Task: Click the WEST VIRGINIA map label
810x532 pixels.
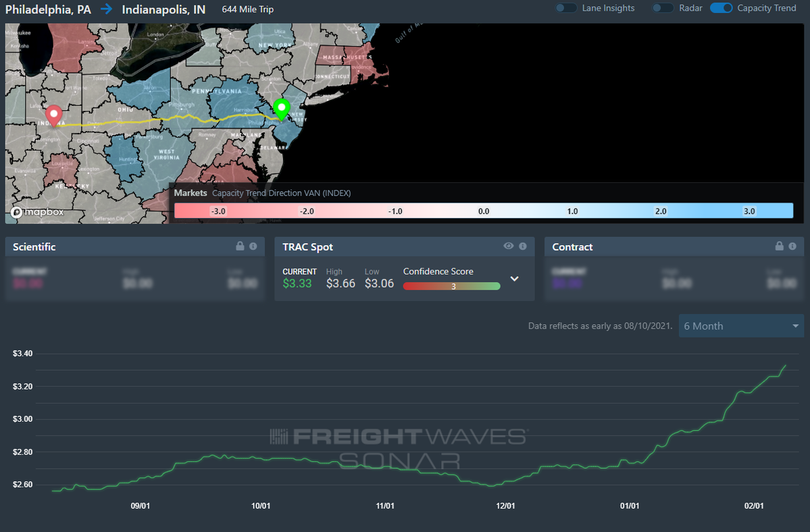Action: click(166, 155)
